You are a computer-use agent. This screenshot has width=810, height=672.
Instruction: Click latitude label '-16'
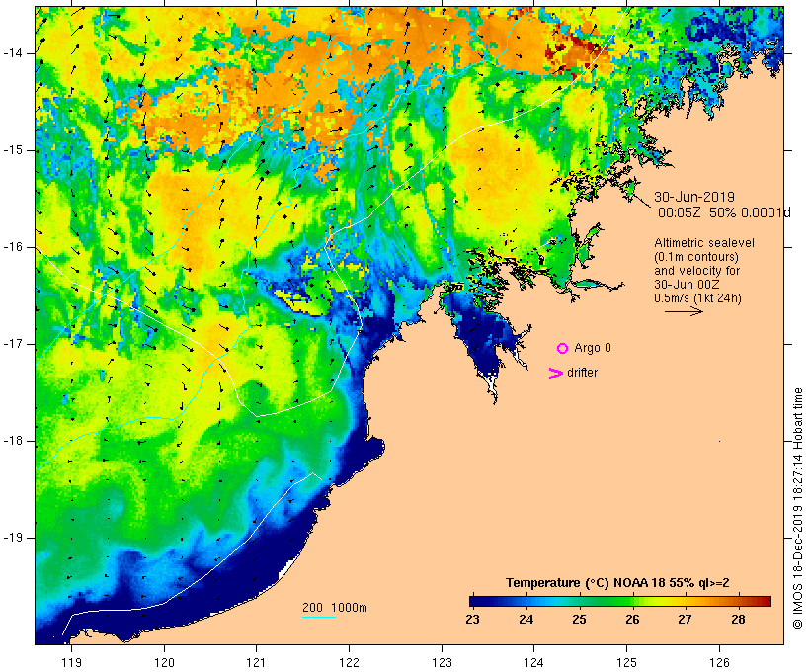point(13,247)
